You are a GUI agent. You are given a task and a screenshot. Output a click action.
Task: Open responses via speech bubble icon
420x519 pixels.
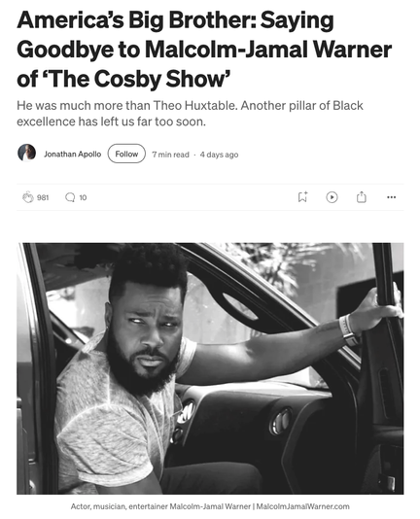pos(70,197)
